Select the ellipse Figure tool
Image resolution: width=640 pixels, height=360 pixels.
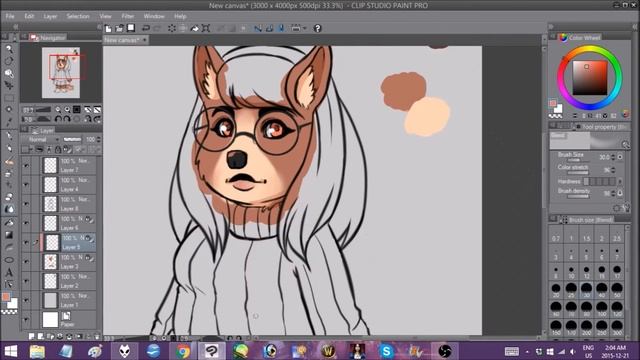point(9,260)
